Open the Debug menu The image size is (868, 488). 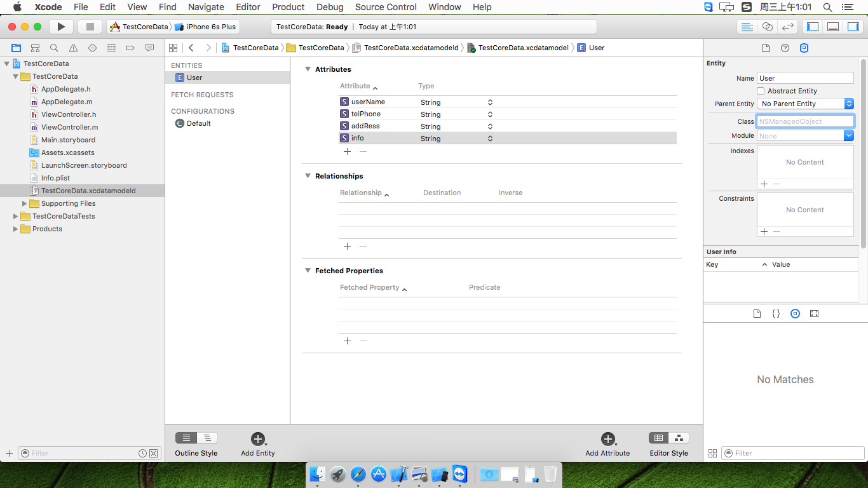[330, 7]
